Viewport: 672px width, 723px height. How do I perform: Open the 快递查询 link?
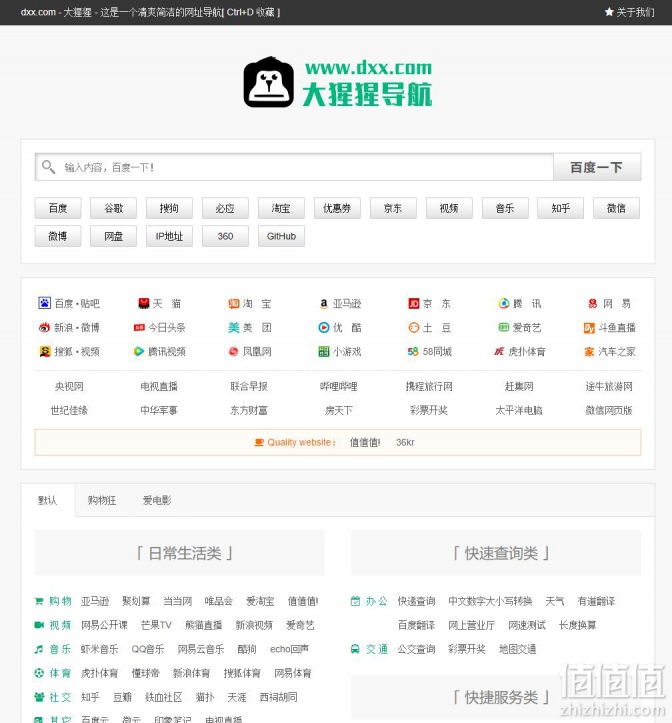click(416, 601)
